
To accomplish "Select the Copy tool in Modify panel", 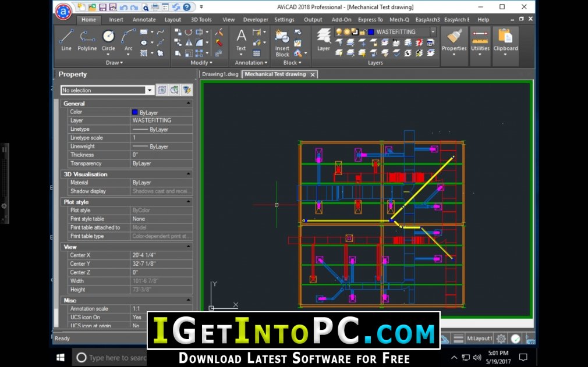I will coord(178,42).
